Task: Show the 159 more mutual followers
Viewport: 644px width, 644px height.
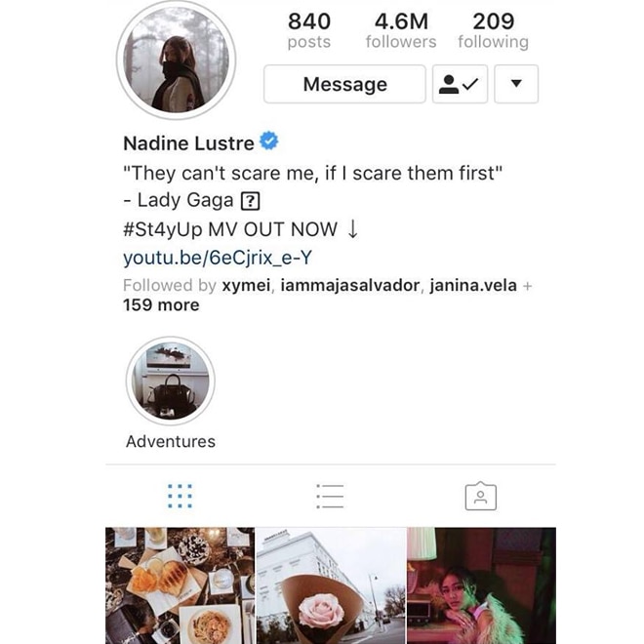Action: pos(161,304)
